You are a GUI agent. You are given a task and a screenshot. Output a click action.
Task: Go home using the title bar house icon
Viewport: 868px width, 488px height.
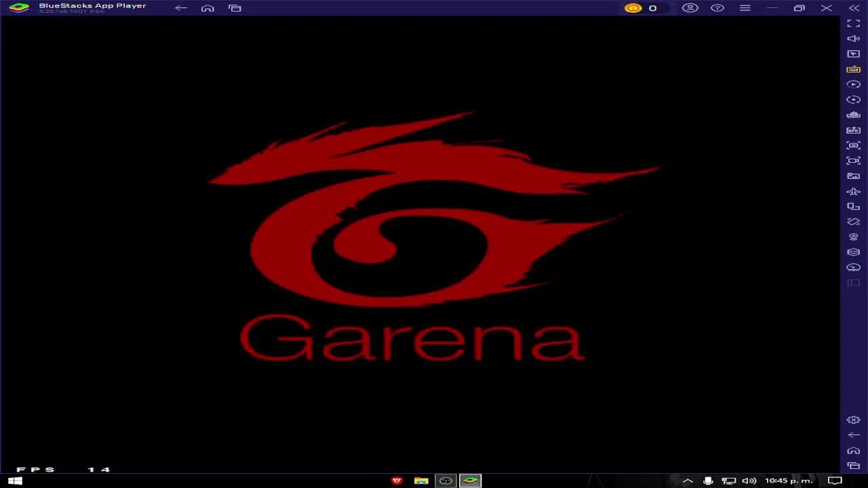pyautogui.click(x=208, y=8)
